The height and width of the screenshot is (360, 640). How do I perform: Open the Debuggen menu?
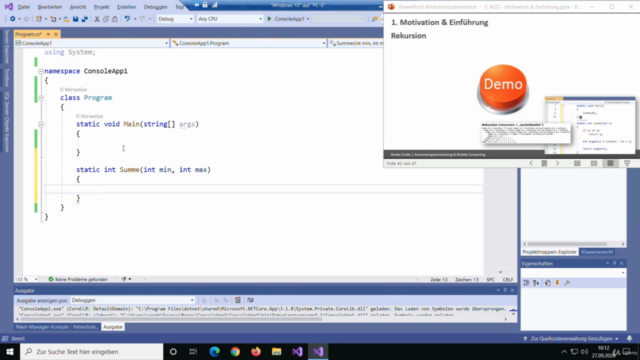click(x=156, y=7)
